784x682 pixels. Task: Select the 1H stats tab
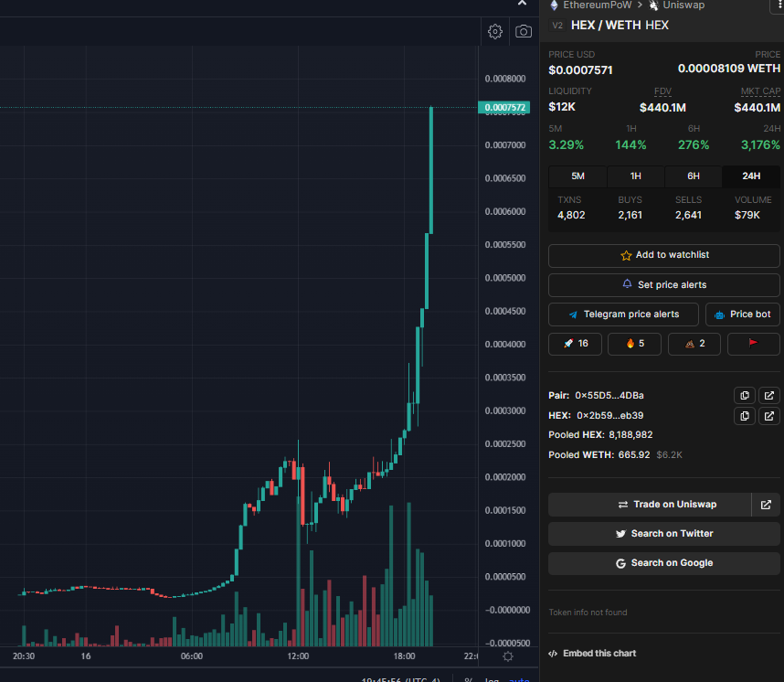[x=635, y=176]
